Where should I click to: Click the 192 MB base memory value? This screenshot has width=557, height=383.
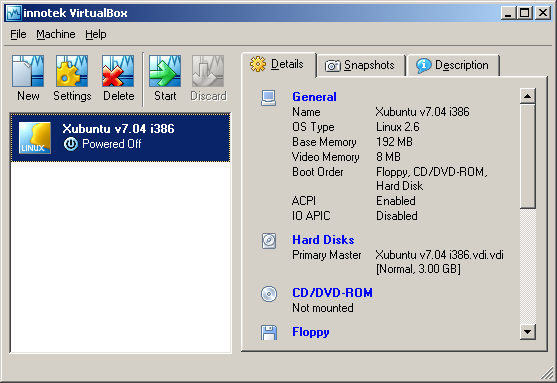[x=394, y=142]
